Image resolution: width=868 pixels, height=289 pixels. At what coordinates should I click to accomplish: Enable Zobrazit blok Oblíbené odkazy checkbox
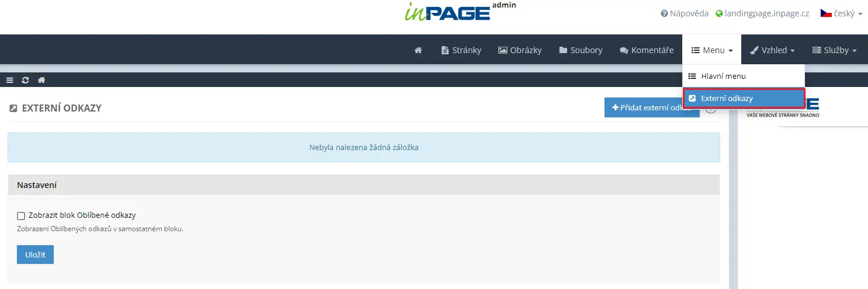tap(21, 215)
